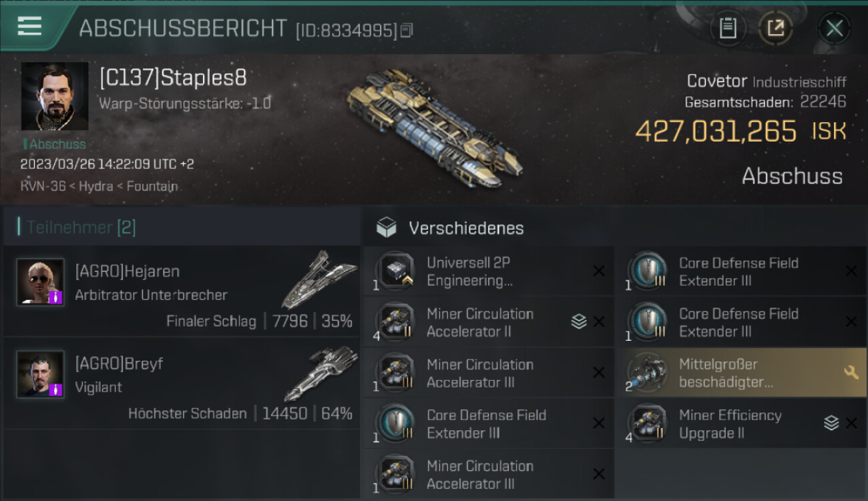The height and width of the screenshot is (501, 868).
Task: Copy the kill report ID
Action: (407, 30)
